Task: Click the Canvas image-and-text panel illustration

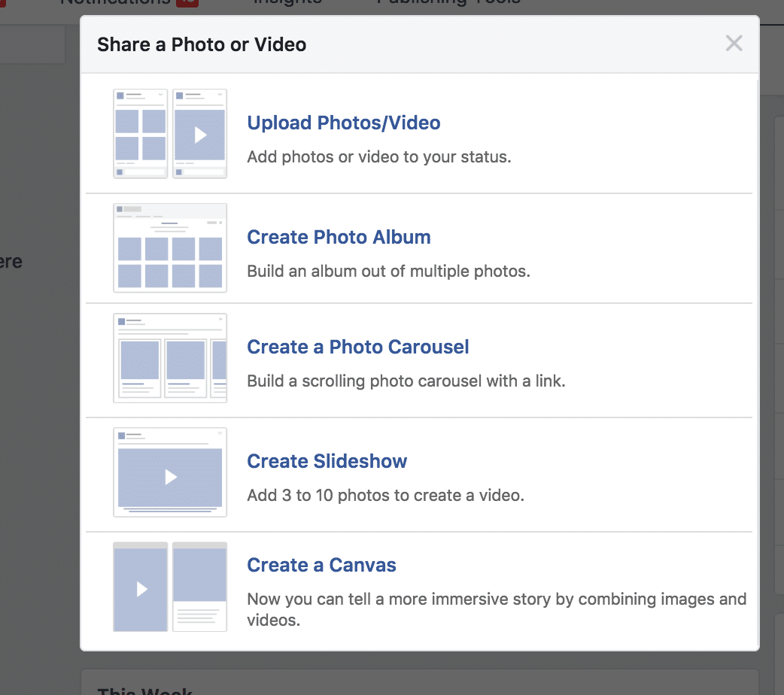Action: pyautogui.click(x=199, y=587)
